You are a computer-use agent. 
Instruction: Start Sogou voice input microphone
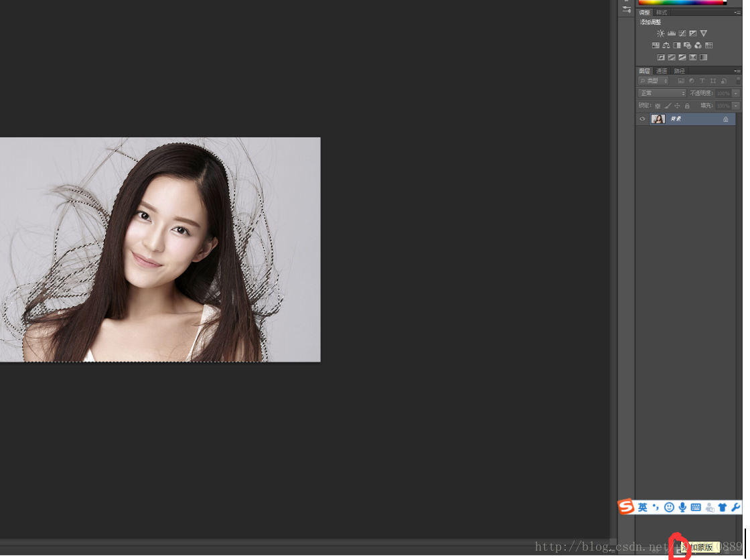coord(682,507)
